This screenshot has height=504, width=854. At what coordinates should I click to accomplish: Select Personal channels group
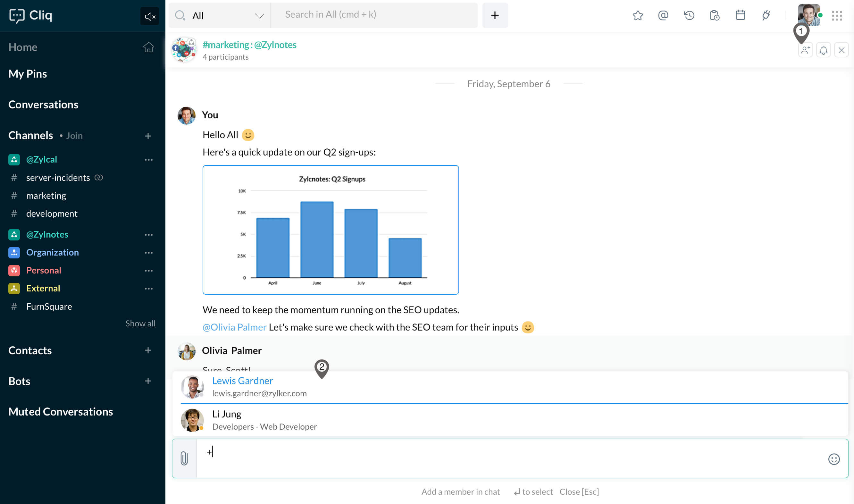[x=44, y=270]
